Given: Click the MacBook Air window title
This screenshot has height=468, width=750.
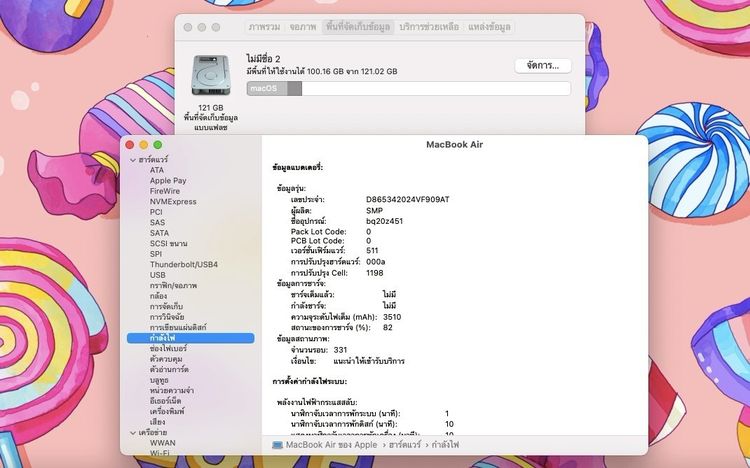Looking at the screenshot, I should tap(454, 145).
